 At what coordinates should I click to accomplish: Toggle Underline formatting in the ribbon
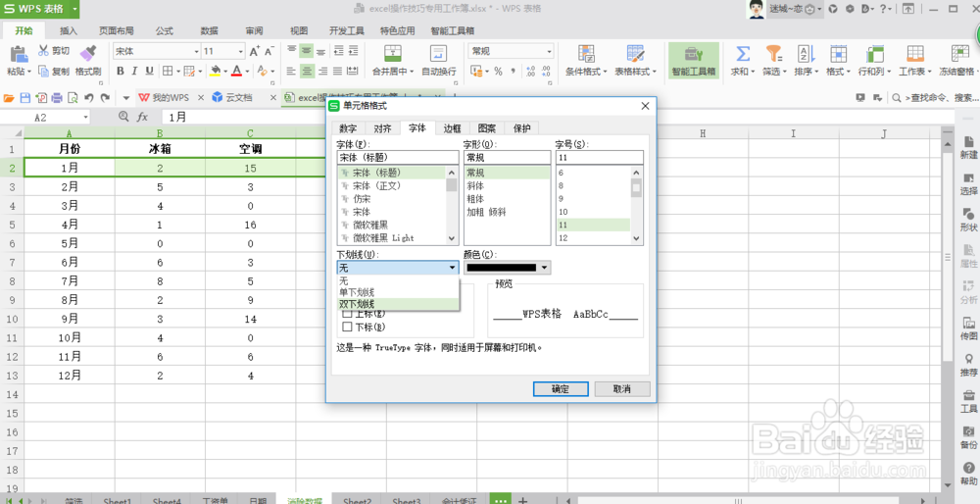(149, 72)
